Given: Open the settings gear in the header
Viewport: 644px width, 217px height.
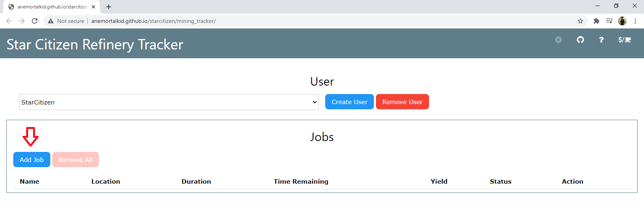Looking at the screenshot, I should point(558,40).
